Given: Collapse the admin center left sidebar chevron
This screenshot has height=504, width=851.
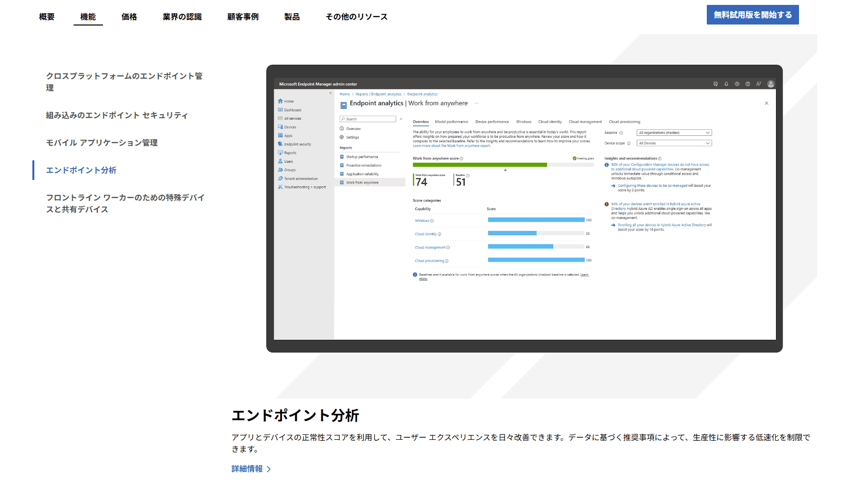Looking at the screenshot, I should click(331, 93).
